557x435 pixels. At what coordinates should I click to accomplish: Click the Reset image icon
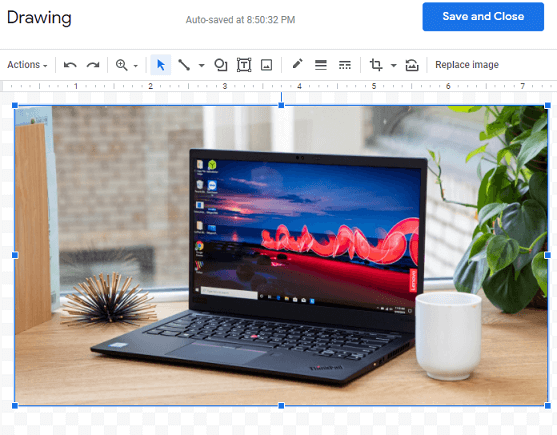point(412,65)
